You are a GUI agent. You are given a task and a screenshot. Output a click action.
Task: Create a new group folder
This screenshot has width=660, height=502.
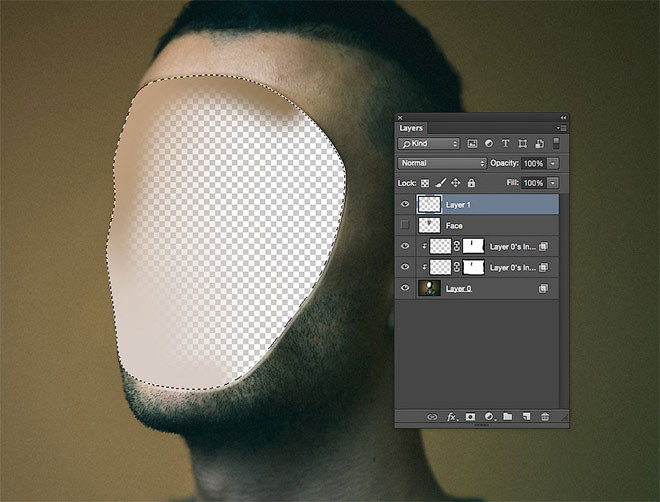click(x=508, y=416)
